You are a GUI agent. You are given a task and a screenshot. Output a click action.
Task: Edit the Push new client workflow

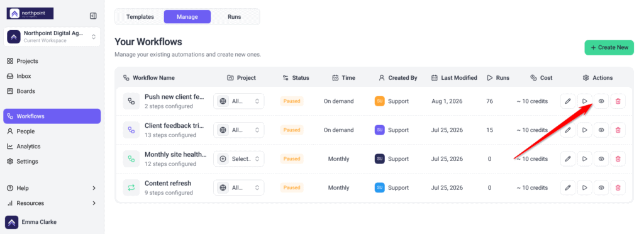[568, 101]
